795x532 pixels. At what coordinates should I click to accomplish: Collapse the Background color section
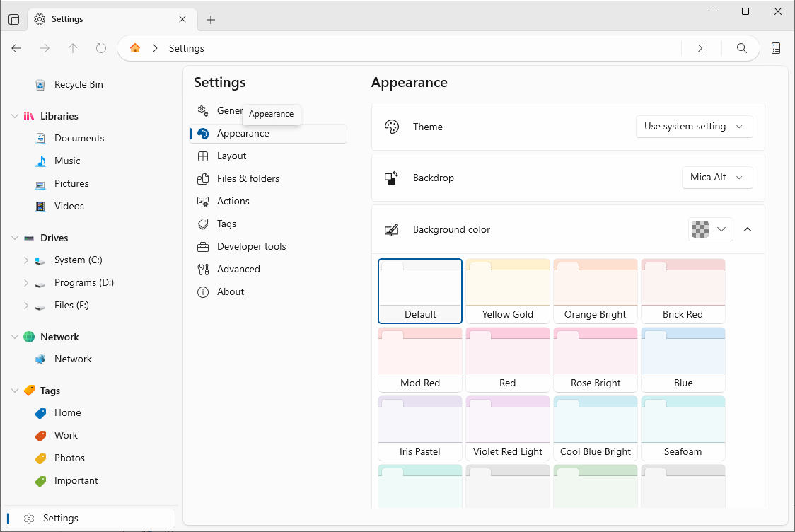coord(748,229)
